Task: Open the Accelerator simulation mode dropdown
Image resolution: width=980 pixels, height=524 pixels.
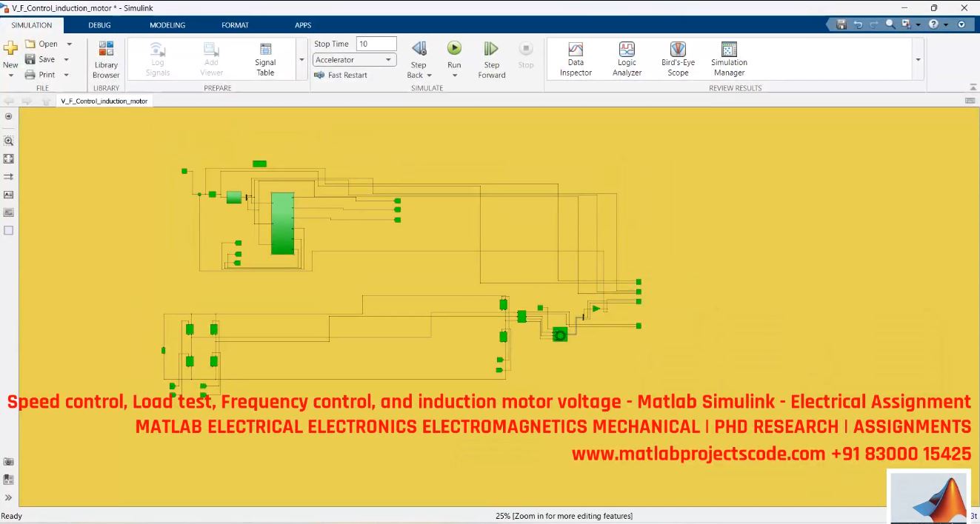Action: pyautogui.click(x=354, y=60)
